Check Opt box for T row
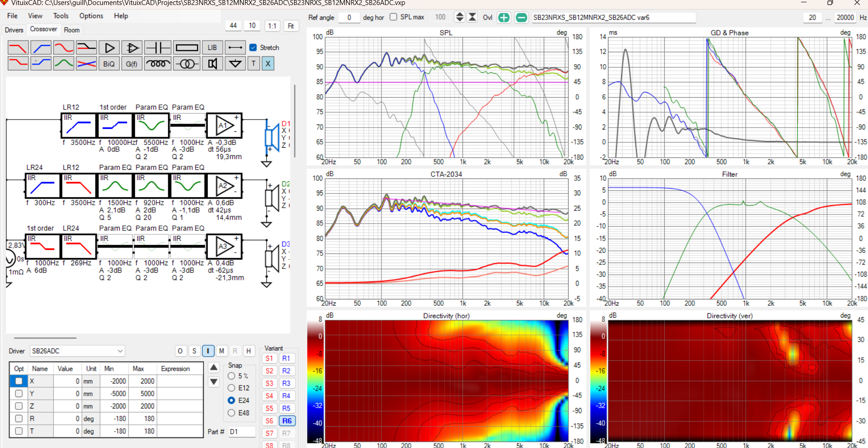This screenshot has height=448, width=868. pos(19,431)
